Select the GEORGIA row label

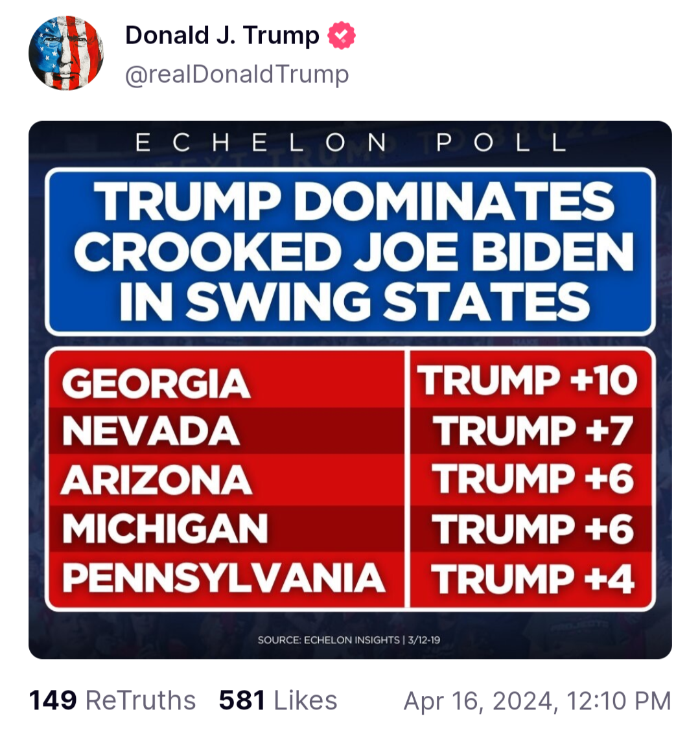pos(156,384)
